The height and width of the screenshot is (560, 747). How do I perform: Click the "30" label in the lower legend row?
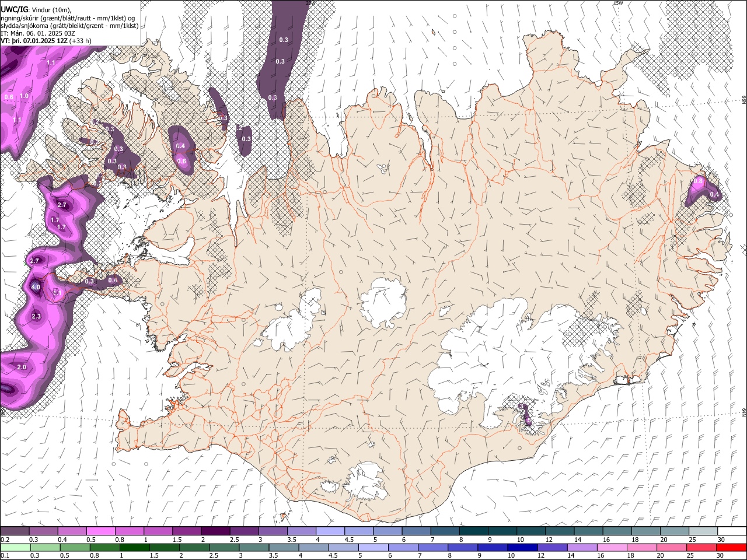[720, 556]
